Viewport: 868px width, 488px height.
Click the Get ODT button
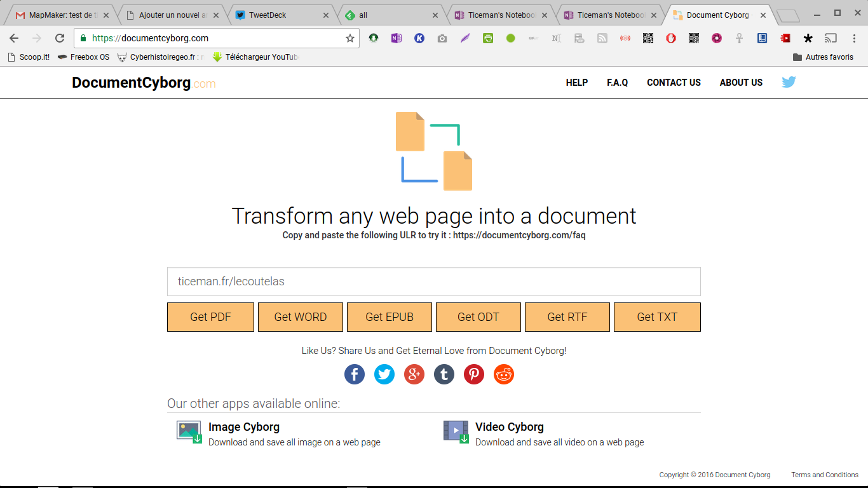click(478, 317)
